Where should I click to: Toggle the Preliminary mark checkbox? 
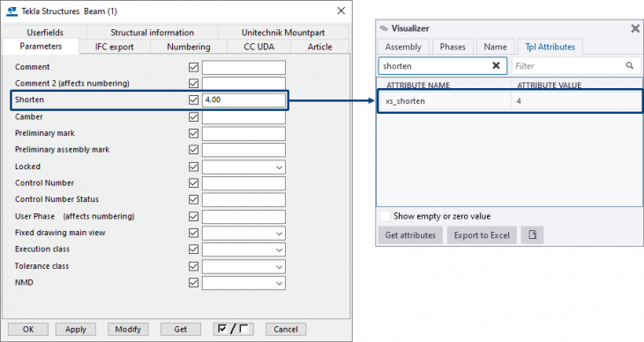tap(193, 133)
